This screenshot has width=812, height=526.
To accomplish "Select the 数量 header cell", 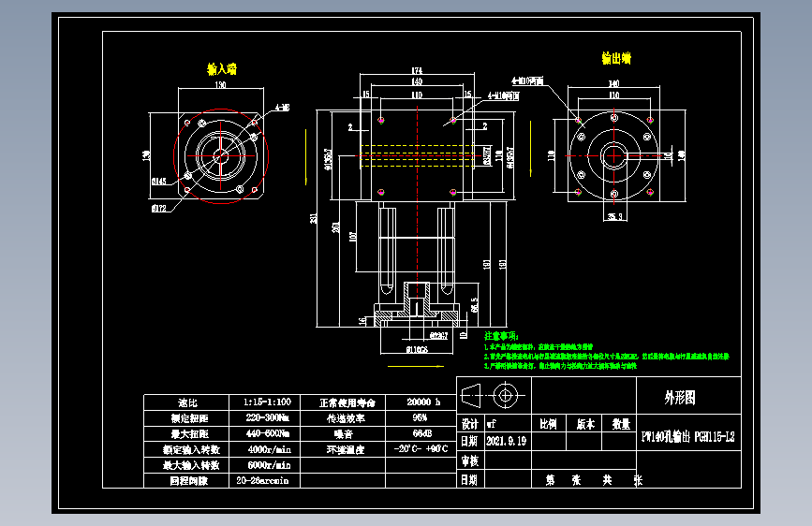I will (x=621, y=424).
